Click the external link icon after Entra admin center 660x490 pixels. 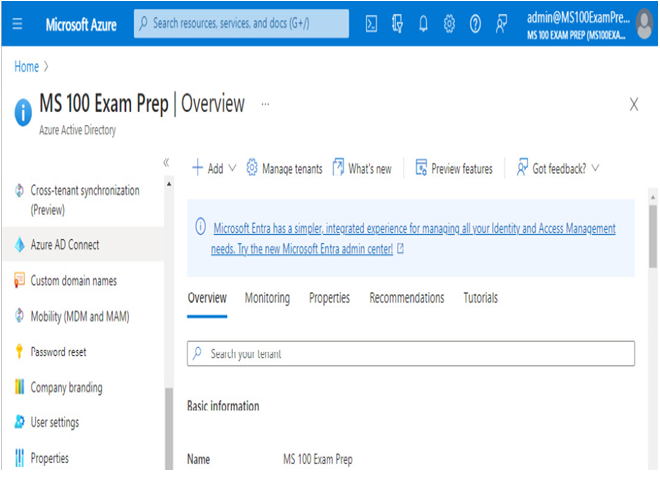pyautogui.click(x=400, y=249)
